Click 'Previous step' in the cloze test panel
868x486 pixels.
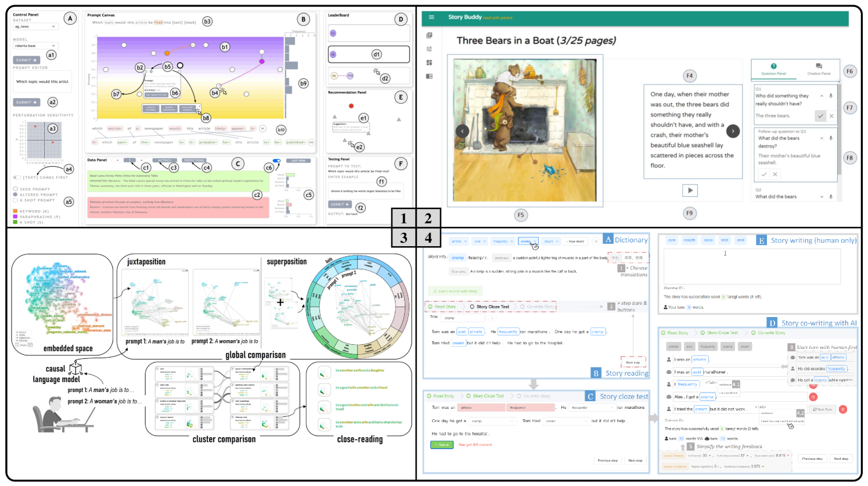[x=607, y=460]
